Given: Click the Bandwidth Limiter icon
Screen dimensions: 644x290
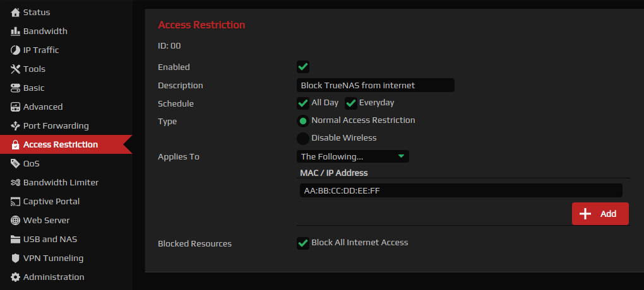Looking at the screenshot, I should pos(15,183).
